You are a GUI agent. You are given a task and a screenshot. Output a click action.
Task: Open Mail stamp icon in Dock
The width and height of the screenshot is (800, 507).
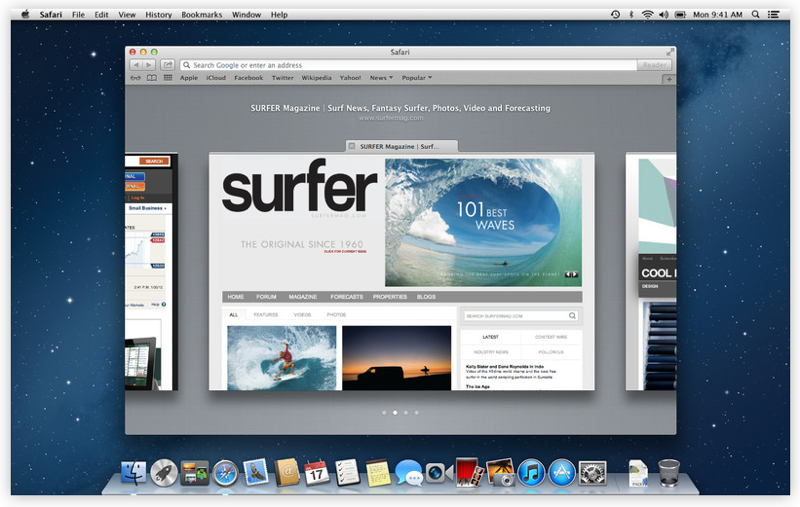tap(256, 472)
